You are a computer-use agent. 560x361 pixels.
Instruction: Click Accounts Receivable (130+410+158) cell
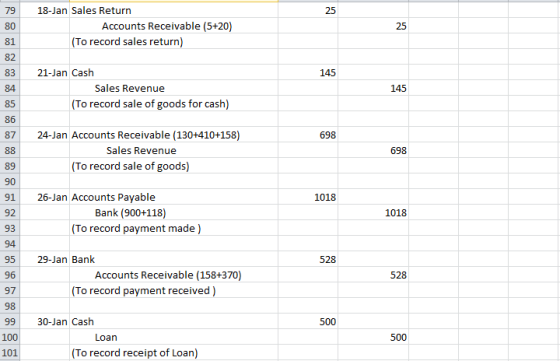click(174, 135)
